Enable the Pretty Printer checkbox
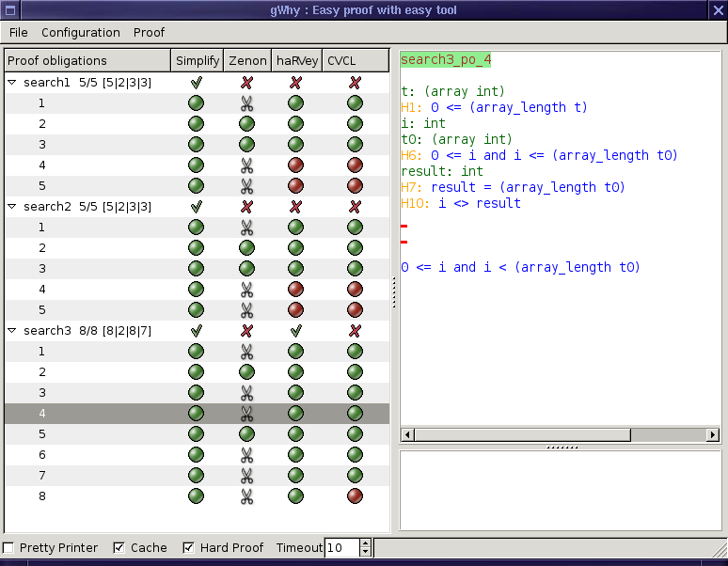The height and width of the screenshot is (566, 728). coord(8,548)
